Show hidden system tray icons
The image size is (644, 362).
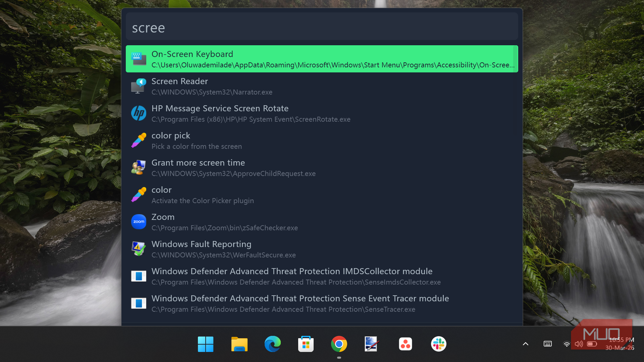(526, 344)
